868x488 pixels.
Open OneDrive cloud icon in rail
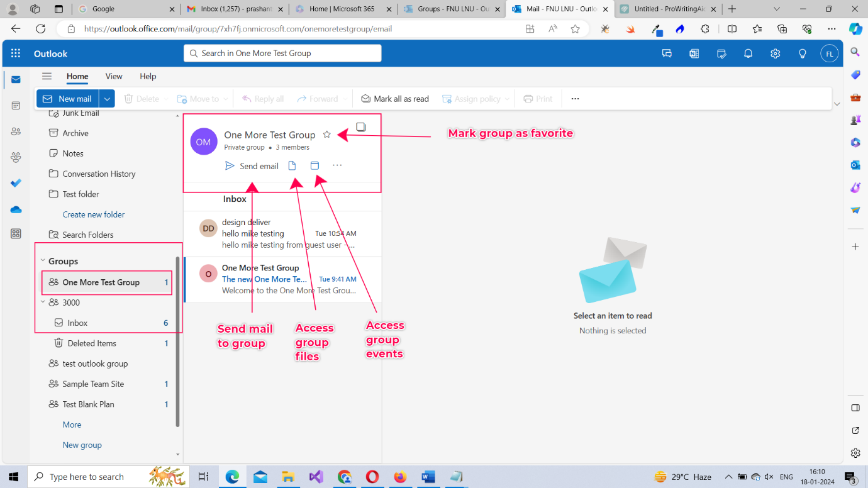16,209
